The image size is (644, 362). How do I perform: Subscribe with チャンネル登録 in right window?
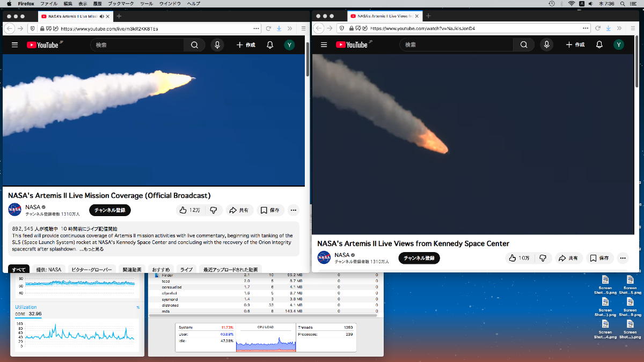coord(419,258)
